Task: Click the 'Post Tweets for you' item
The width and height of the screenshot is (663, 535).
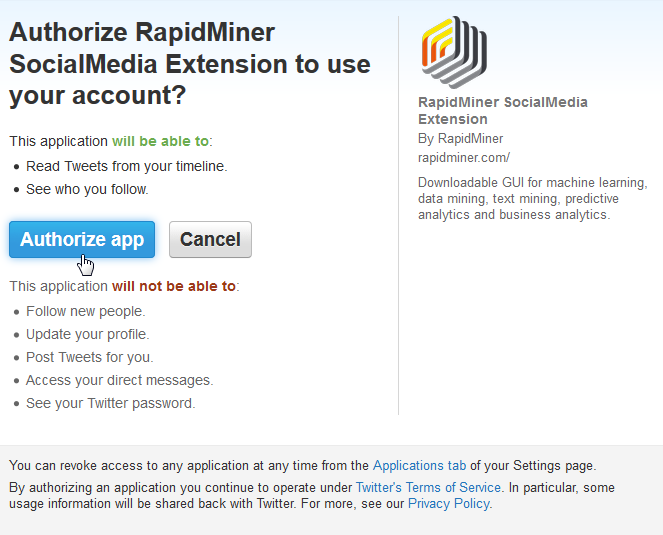Action: [x=90, y=357]
